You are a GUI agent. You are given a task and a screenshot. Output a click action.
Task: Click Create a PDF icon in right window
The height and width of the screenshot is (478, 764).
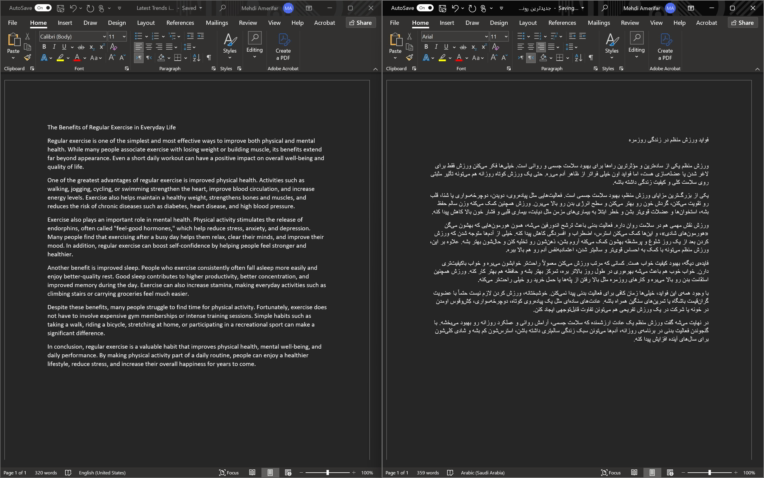click(x=665, y=46)
